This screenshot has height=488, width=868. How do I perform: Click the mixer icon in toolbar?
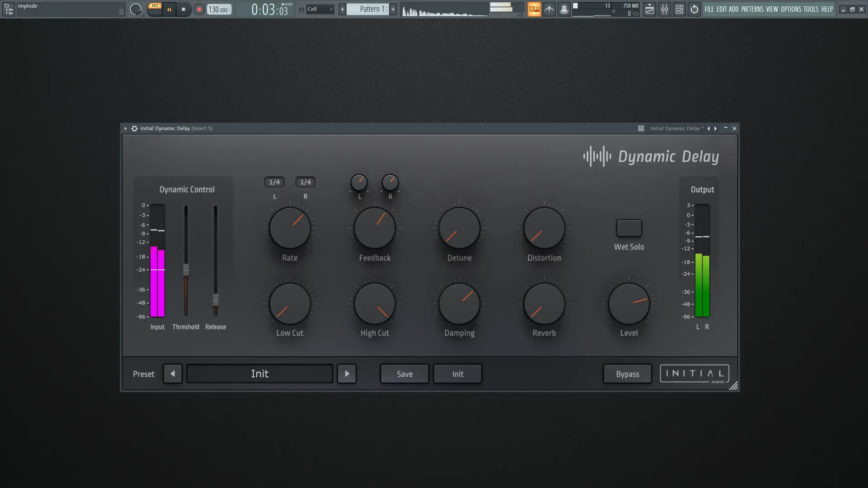pyautogui.click(x=665, y=9)
